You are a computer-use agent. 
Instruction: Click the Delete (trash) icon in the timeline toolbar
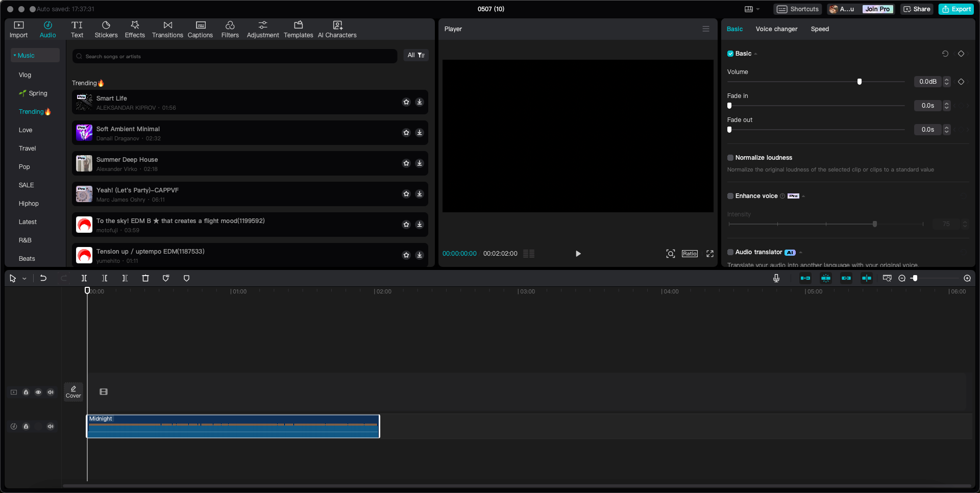pos(145,278)
